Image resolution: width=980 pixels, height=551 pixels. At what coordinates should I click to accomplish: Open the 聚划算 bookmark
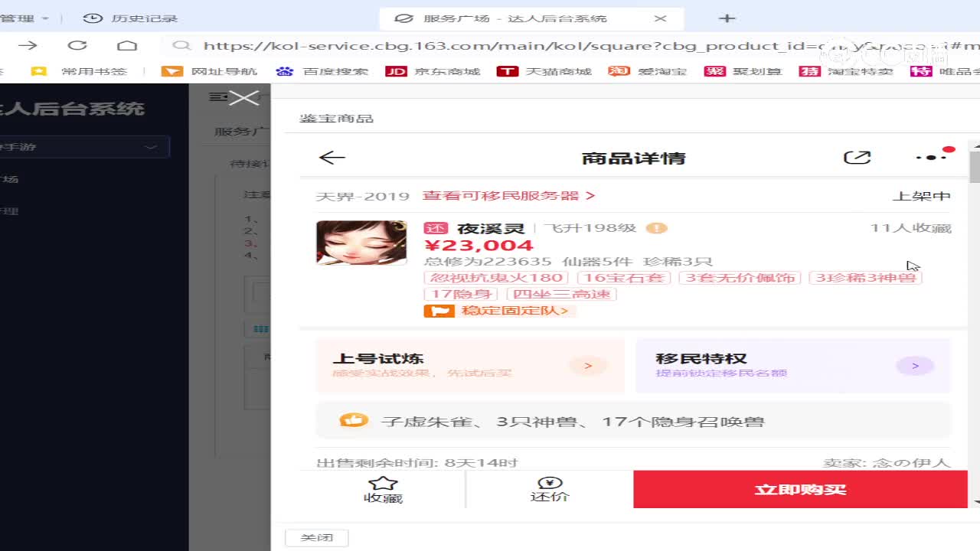[x=743, y=71]
